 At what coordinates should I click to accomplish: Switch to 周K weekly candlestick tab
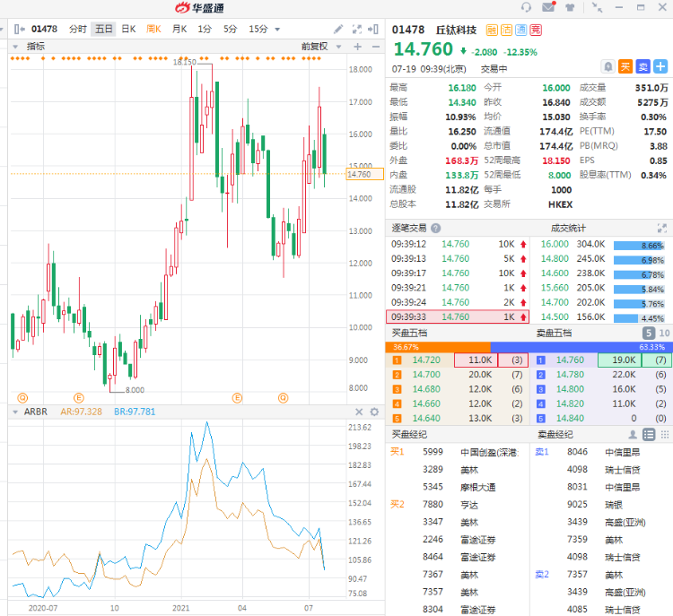tap(153, 30)
